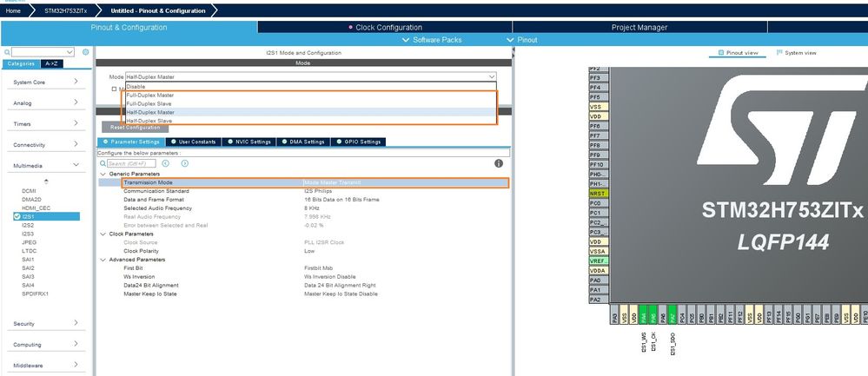Choose Disable in the Mode list
The image size is (868, 376).
[x=310, y=86]
